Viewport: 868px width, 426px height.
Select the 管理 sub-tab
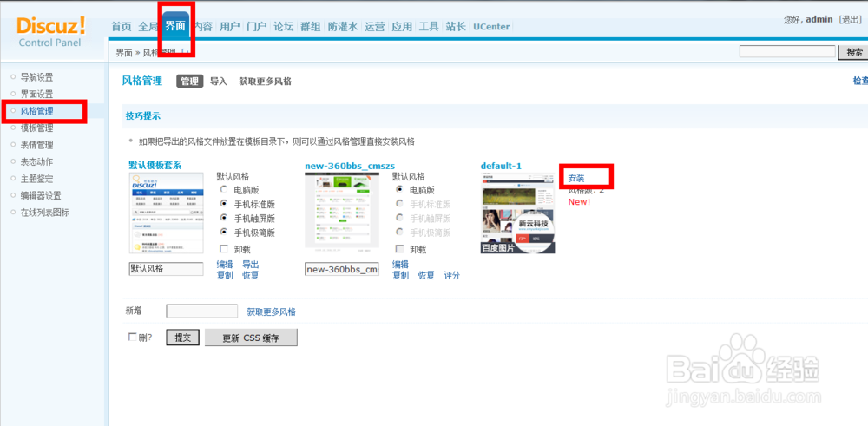(x=190, y=82)
